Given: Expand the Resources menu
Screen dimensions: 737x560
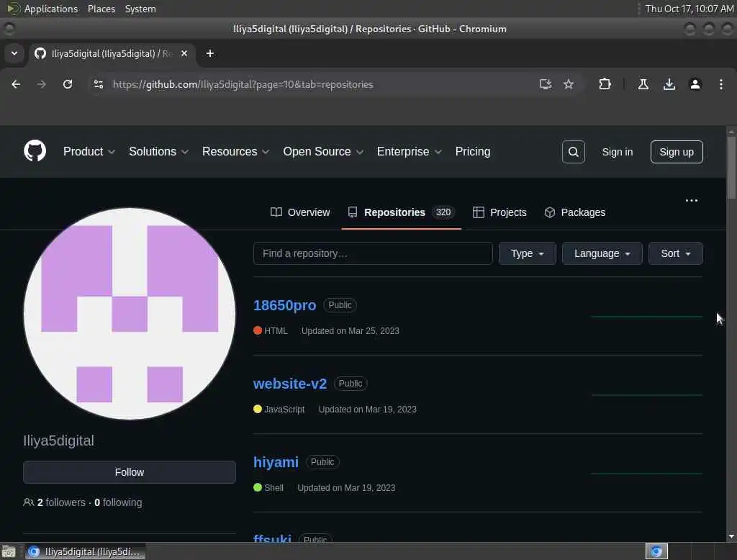Looking at the screenshot, I should pos(235,151).
